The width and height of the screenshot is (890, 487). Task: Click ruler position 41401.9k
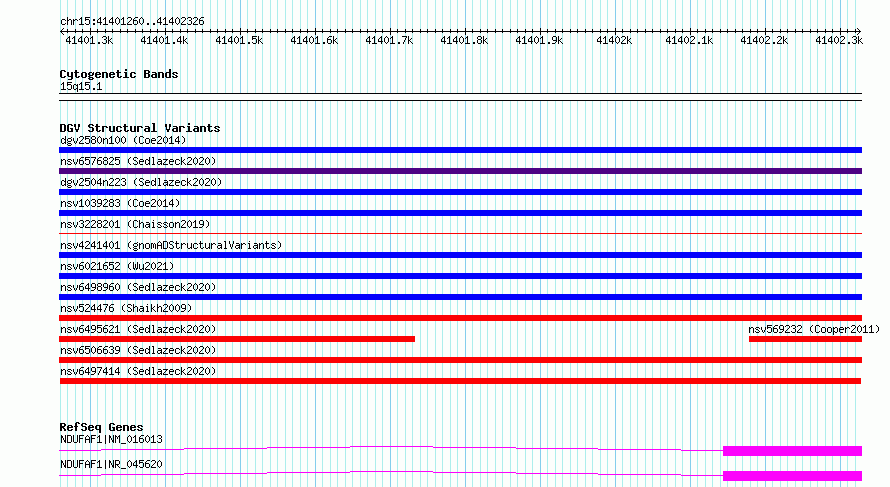(x=539, y=40)
